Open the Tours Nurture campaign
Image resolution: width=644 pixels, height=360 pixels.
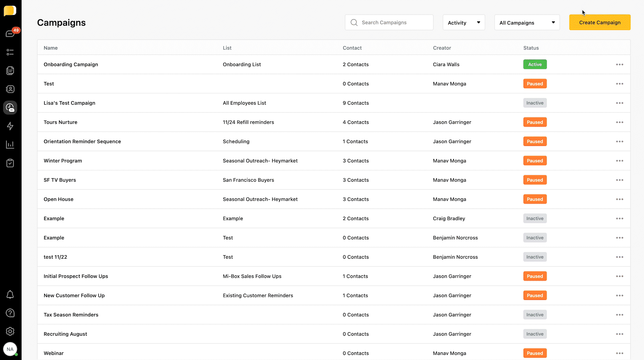(x=60, y=122)
